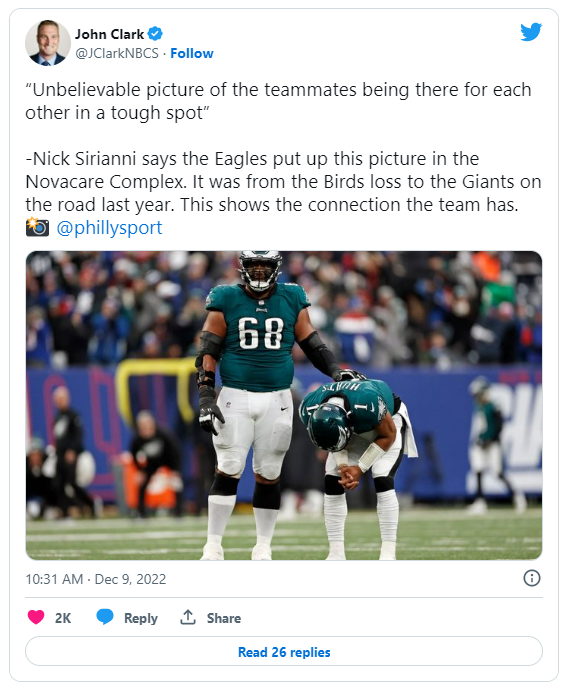Open the Eagles players photo
The width and height of the screenshot is (569, 687).
pos(284,405)
